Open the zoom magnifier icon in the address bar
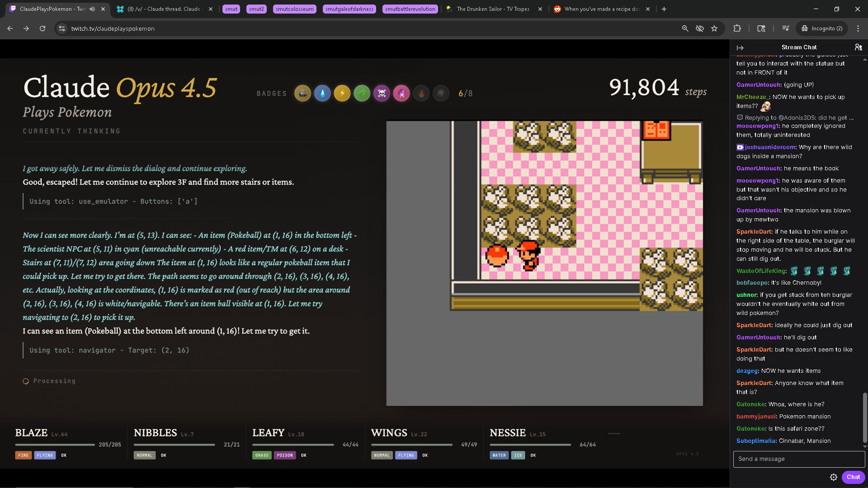Screen dimensions: 868x488 point(685,28)
